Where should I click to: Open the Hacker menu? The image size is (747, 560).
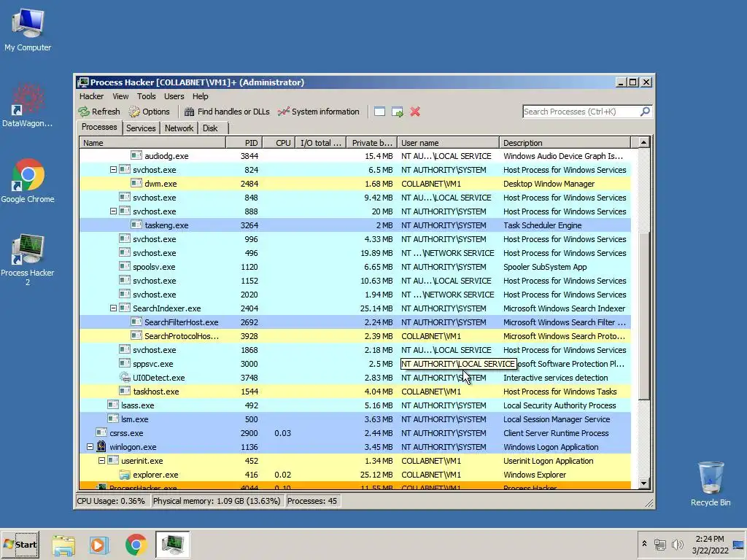point(91,96)
